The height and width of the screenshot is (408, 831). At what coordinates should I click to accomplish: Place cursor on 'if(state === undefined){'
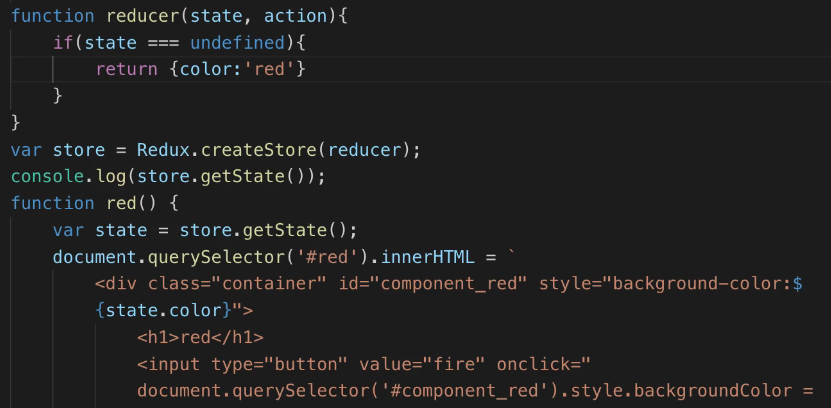pyautogui.click(x=179, y=43)
